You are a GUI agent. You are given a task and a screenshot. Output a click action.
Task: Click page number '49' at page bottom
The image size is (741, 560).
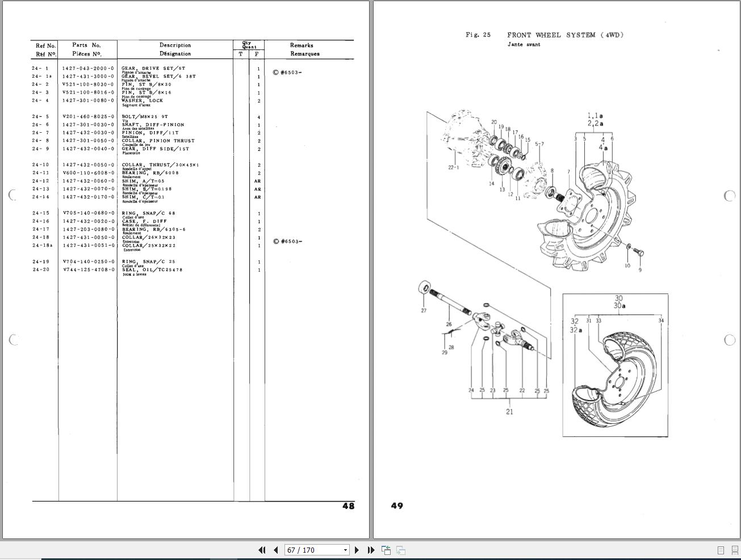397,506
